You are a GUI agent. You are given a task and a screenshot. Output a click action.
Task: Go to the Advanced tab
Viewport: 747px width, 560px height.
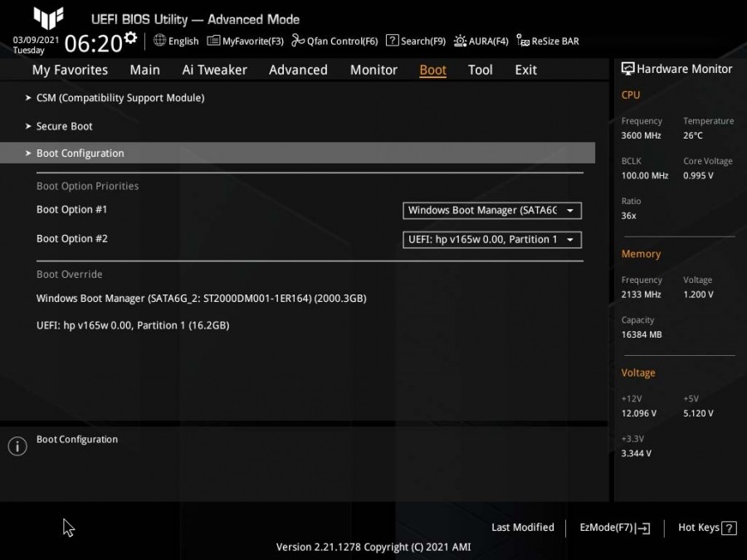[x=298, y=70]
